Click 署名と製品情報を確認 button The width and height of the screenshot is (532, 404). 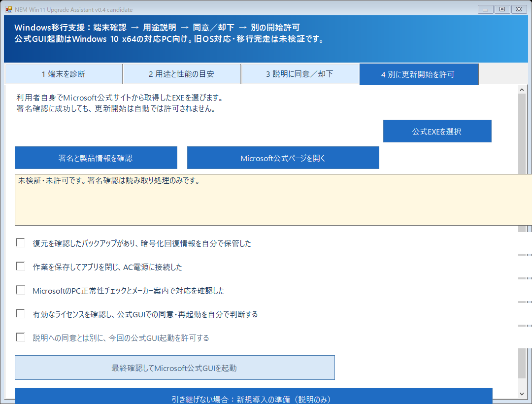coord(96,158)
